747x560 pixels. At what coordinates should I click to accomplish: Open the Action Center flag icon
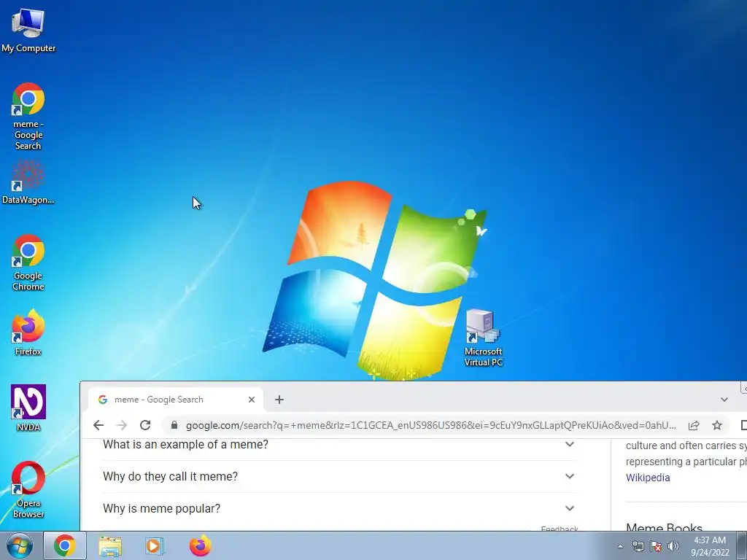(x=656, y=547)
